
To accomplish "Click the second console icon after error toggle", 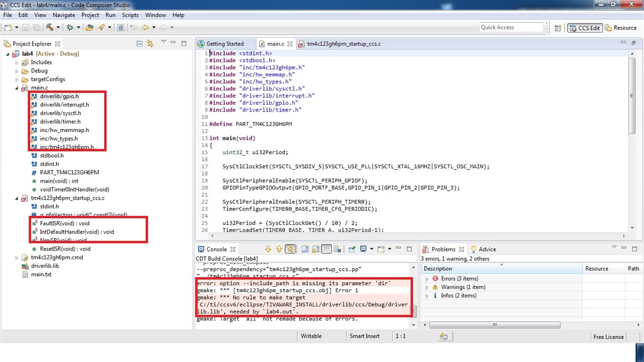I will tap(315, 249).
